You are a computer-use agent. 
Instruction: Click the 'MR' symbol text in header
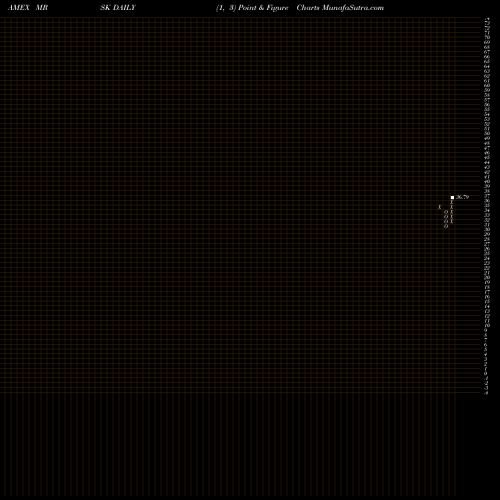[42, 8]
